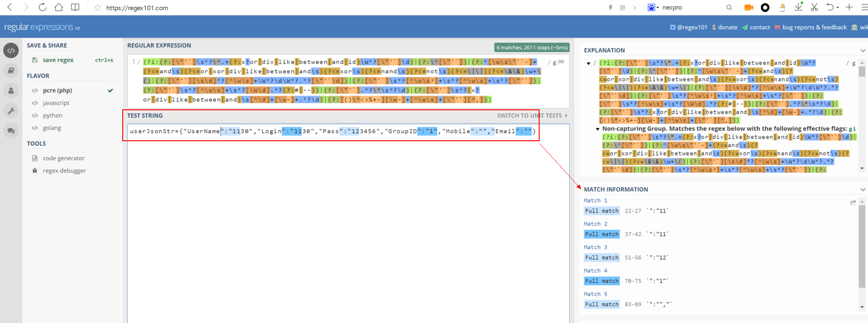The height and width of the screenshot is (323, 868).
Task: Collapse the Match Information panel chevron
Action: click(863, 190)
